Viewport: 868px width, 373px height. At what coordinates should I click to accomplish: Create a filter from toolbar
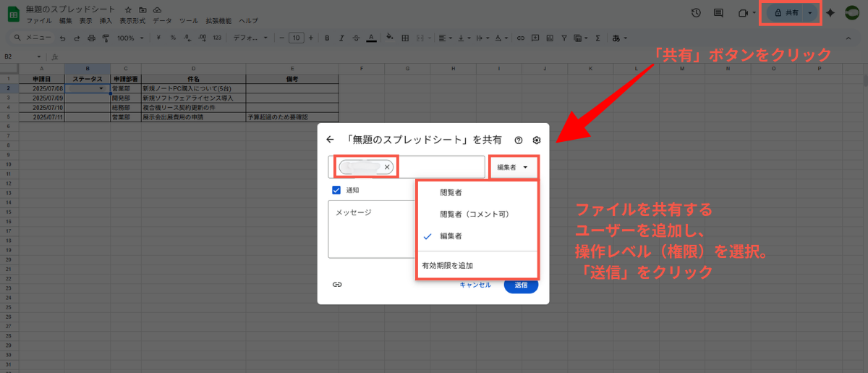[564, 38]
